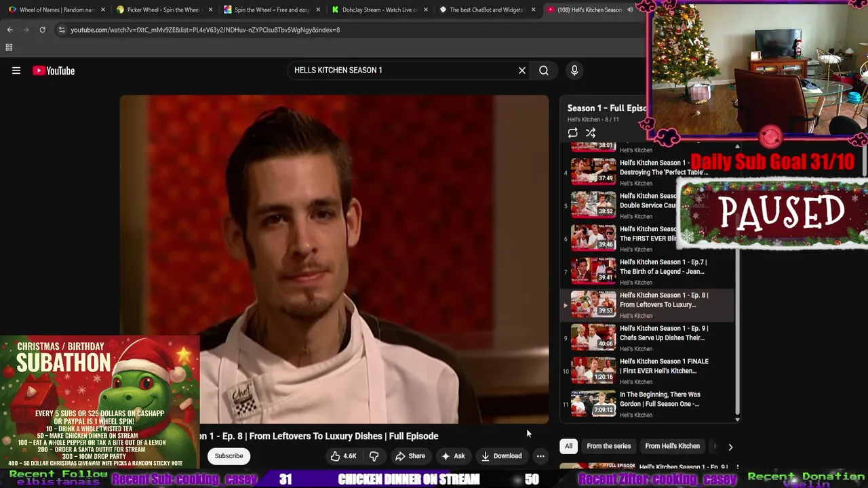The width and height of the screenshot is (868, 488).
Task: Click browser forward arrow
Action: click(x=26, y=30)
